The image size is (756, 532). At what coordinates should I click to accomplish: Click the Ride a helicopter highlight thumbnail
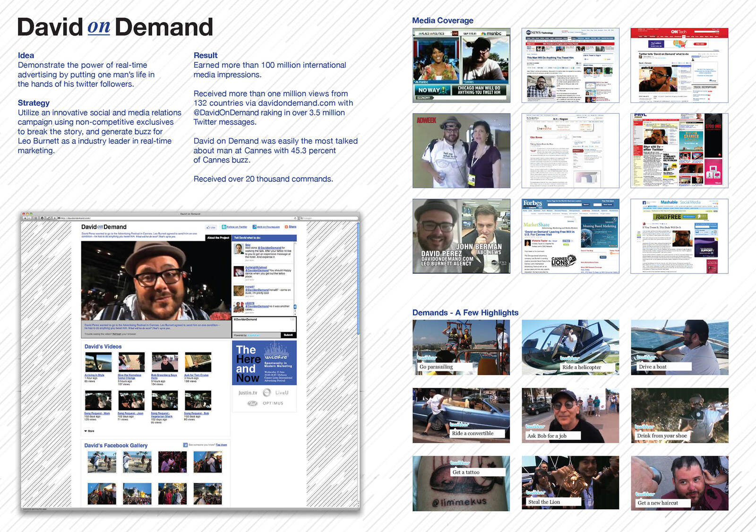(570, 347)
